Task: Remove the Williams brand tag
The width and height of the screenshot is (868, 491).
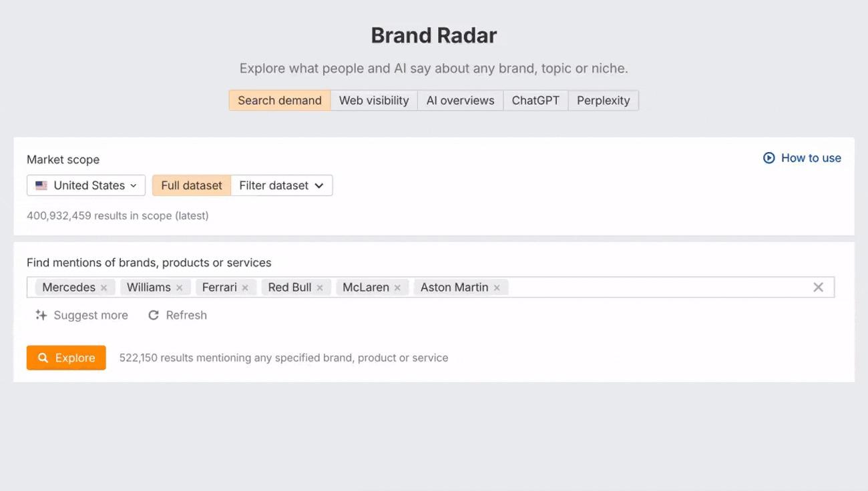Action: (x=180, y=287)
